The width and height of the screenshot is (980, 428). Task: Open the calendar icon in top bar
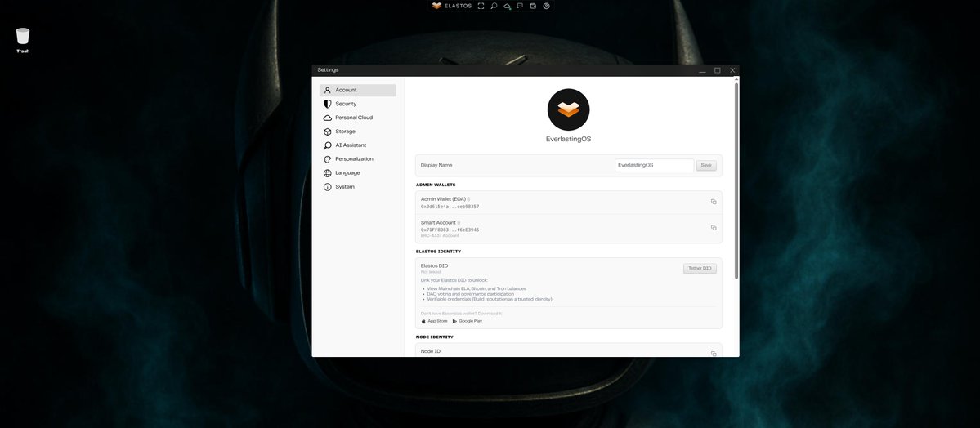click(x=533, y=6)
